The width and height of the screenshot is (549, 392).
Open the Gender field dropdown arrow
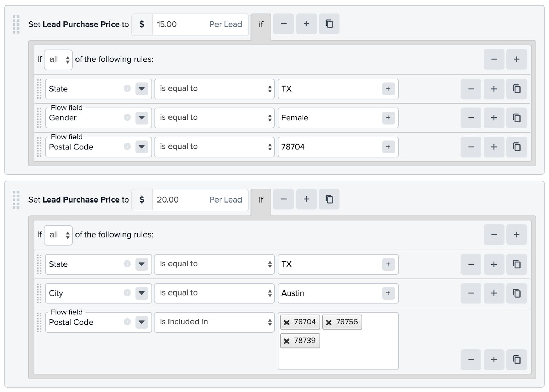coord(141,118)
